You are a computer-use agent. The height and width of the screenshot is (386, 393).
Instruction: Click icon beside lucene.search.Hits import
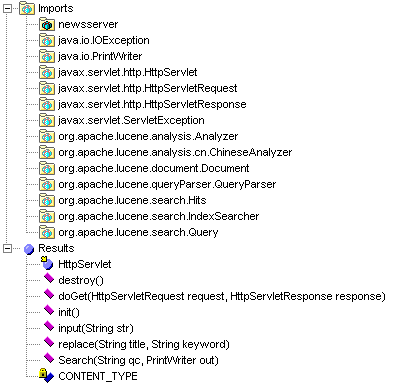tap(47, 200)
